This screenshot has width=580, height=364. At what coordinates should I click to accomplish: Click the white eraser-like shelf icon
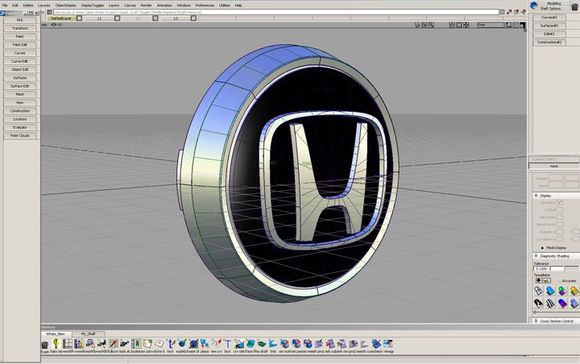tap(159, 344)
